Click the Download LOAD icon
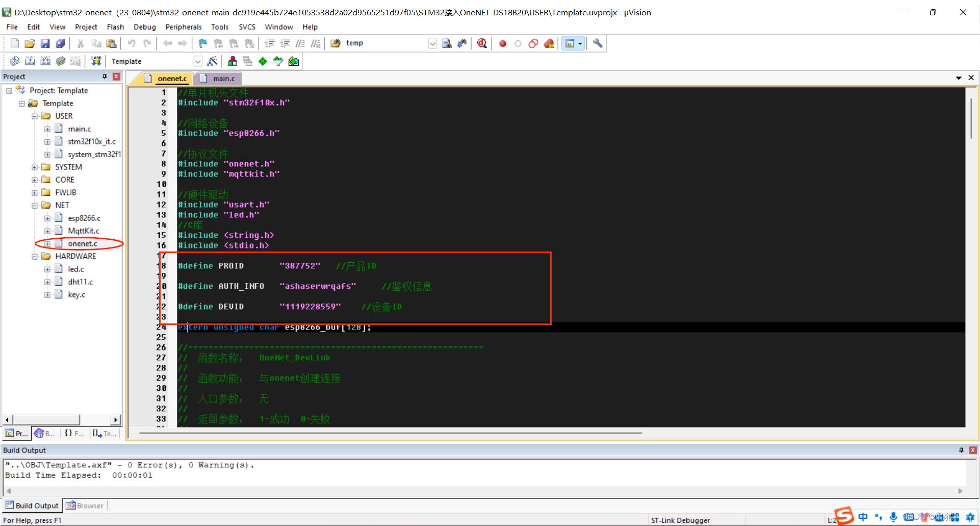Screen dimensions: 980x526 (x=96, y=61)
